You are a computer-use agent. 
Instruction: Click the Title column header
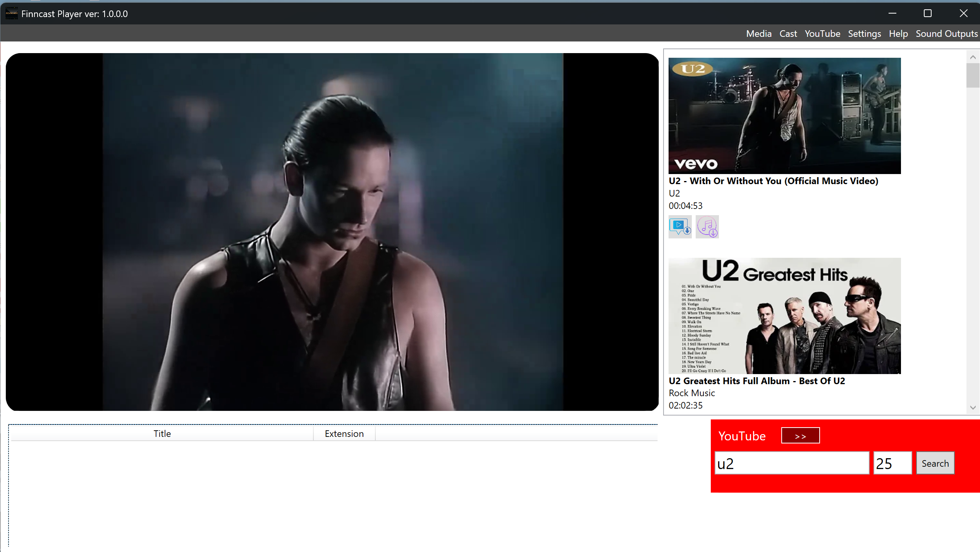[x=162, y=433]
